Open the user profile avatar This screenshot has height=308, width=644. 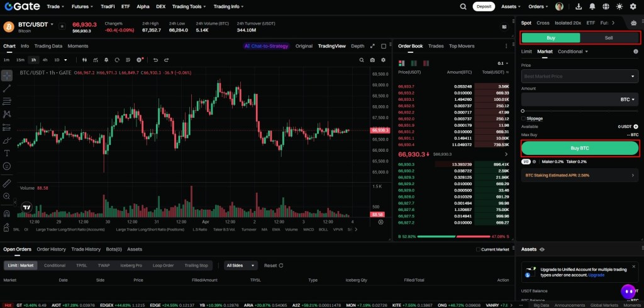(x=559, y=6)
